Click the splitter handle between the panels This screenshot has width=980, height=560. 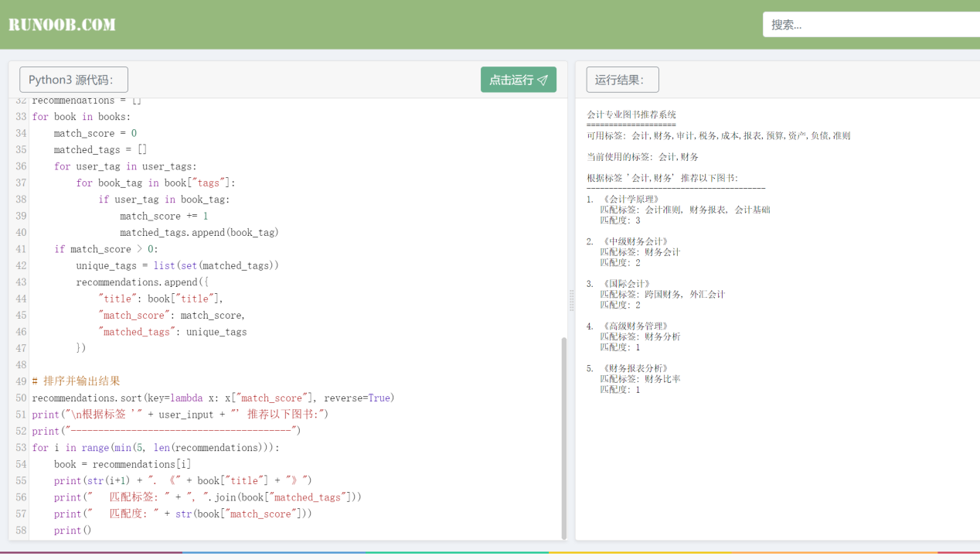pos(572,300)
